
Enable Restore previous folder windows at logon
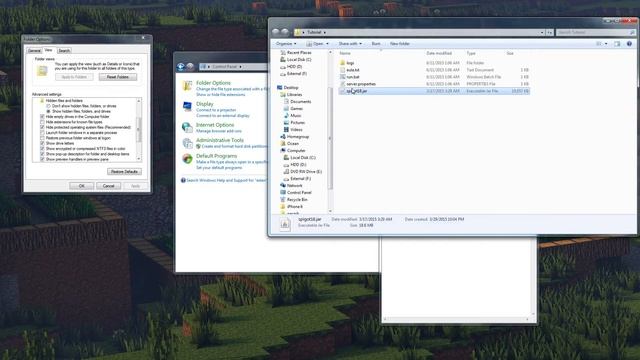click(42, 138)
